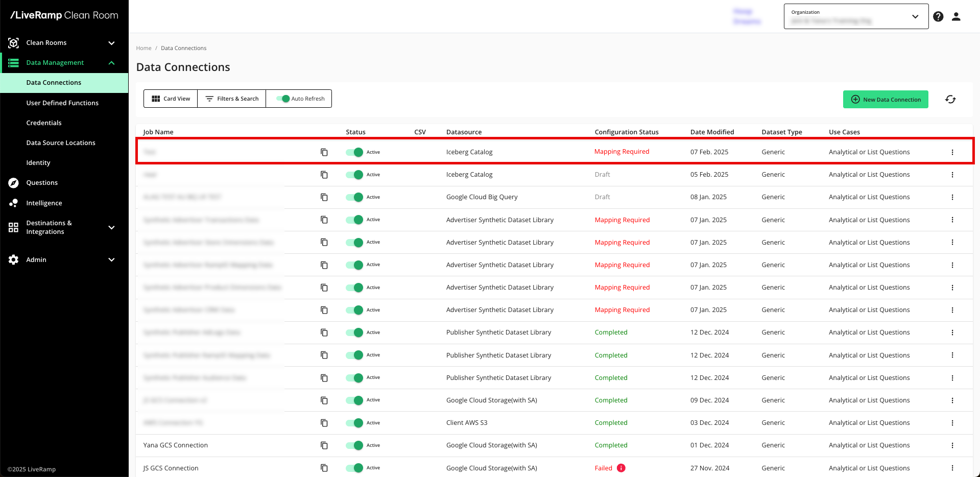Toggle Active status for JS GCS Connection
This screenshot has height=477, width=980.
354,468
